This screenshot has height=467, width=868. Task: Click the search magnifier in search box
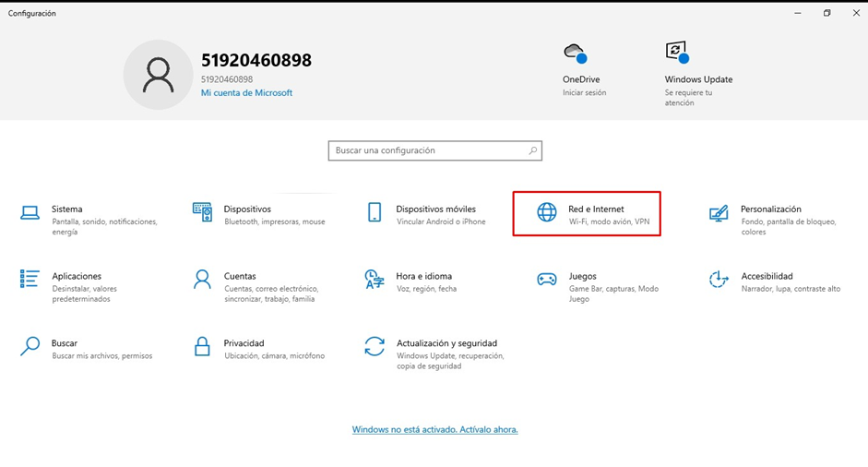533,150
